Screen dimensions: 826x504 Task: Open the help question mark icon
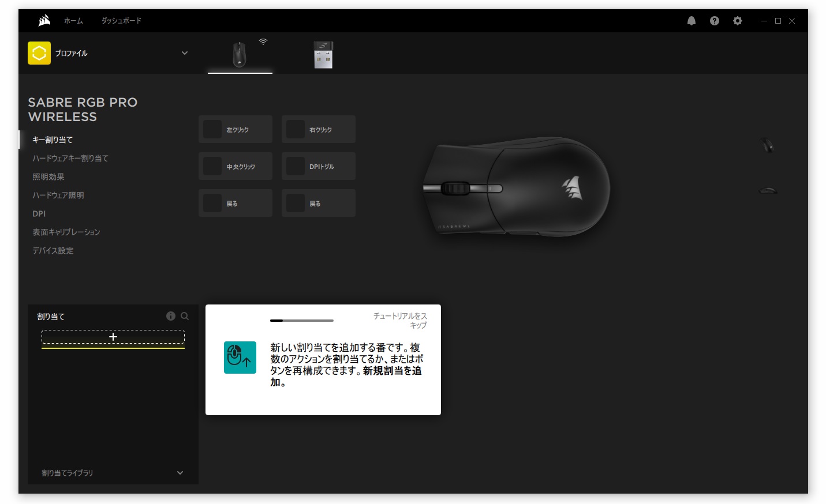(x=715, y=21)
